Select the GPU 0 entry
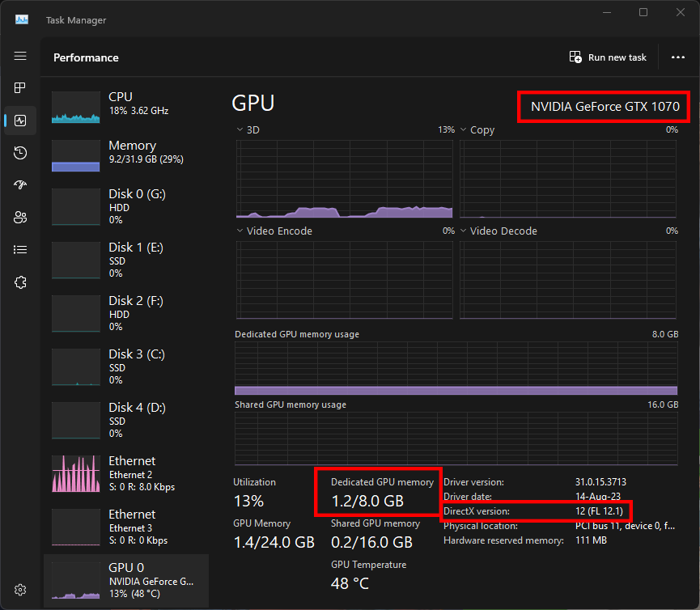Screen dimensions: 700x610 126,581
